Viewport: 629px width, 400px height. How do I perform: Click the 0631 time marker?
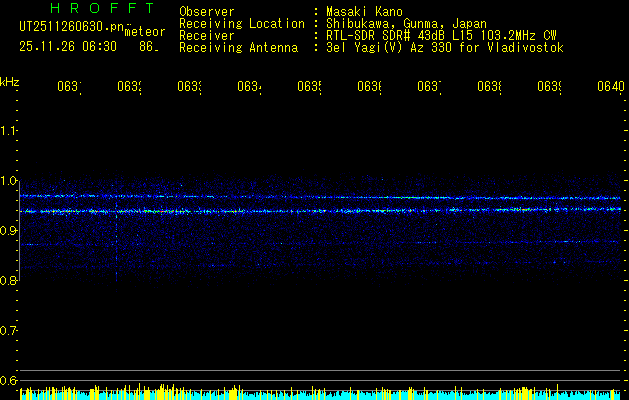tap(69, 86)
